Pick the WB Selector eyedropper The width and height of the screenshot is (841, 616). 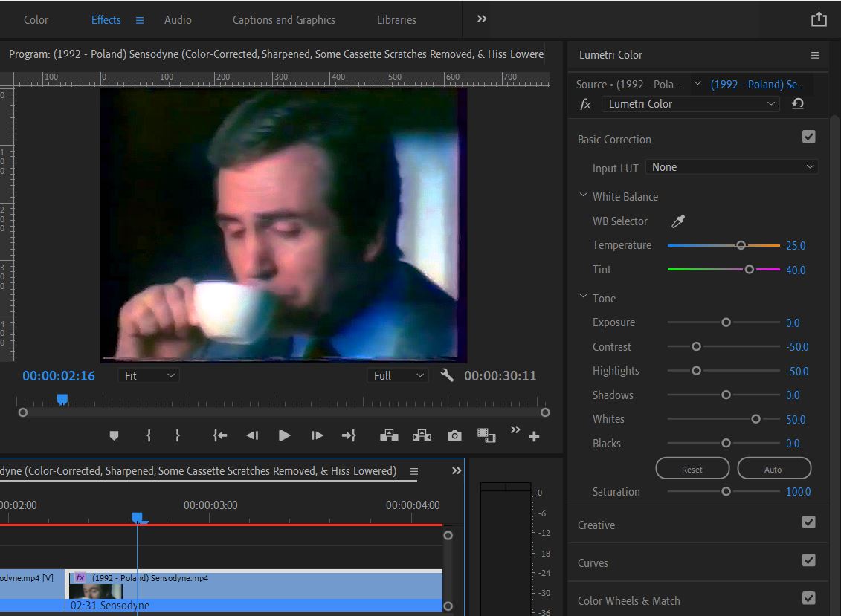(678, 221)
